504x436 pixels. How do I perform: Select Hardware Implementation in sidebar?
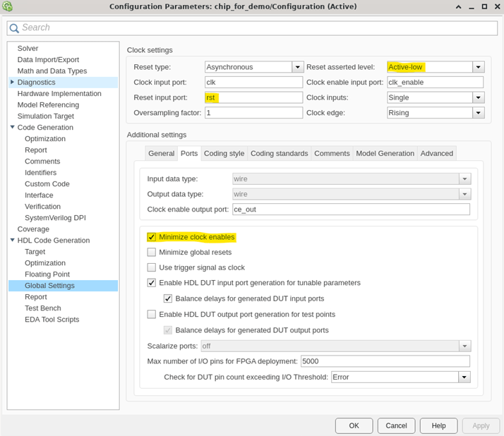(59, 94)
